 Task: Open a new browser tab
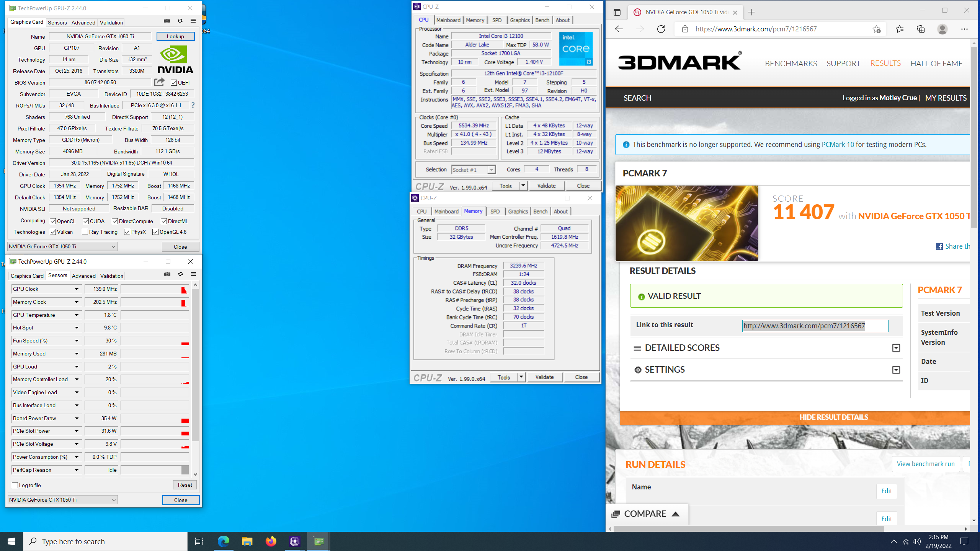(x=751, y=12)
